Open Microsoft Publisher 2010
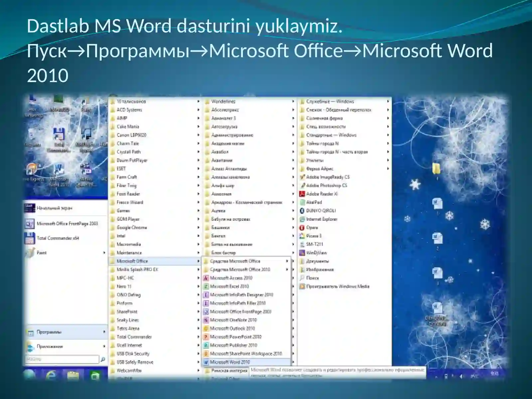Screen dimensions: 532x399 [246, 345]
